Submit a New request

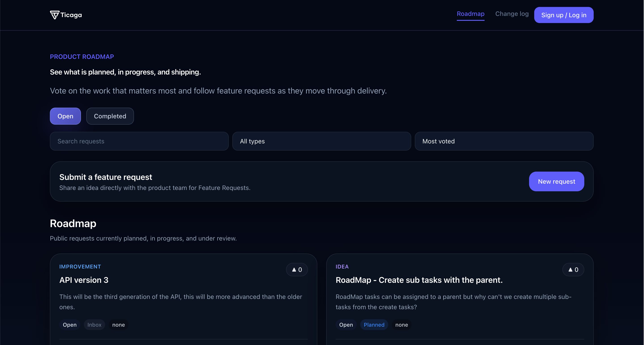coord(556,181)
